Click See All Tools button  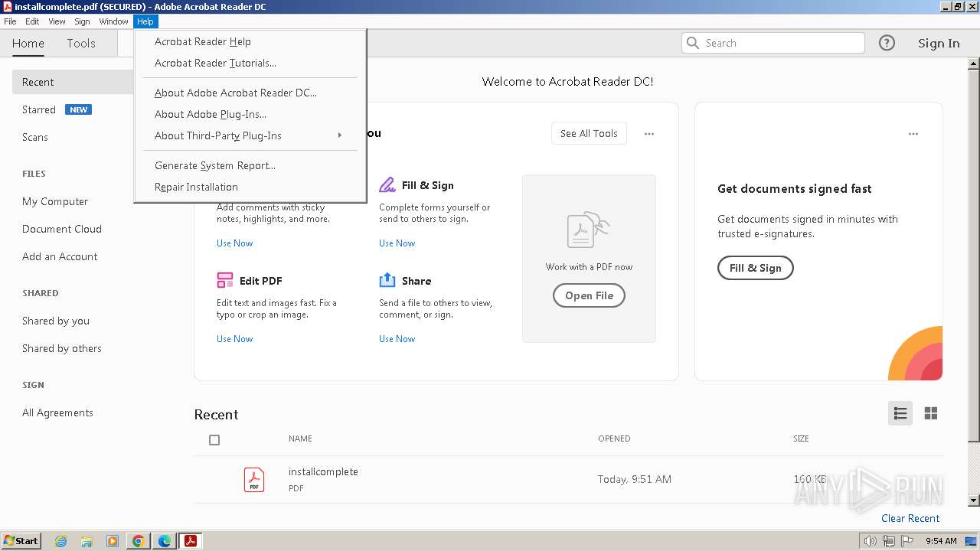tap(589, 133)
